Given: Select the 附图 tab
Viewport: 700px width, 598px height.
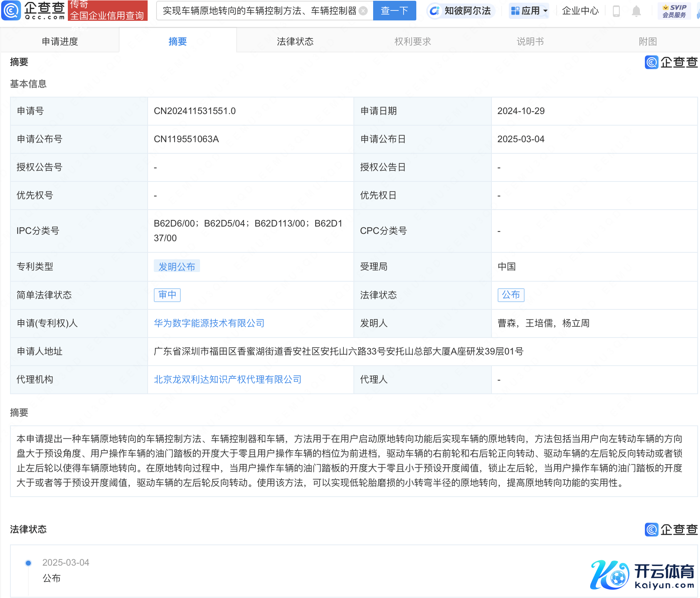Looking at the screenshot, I should click(x=648, y=41).
